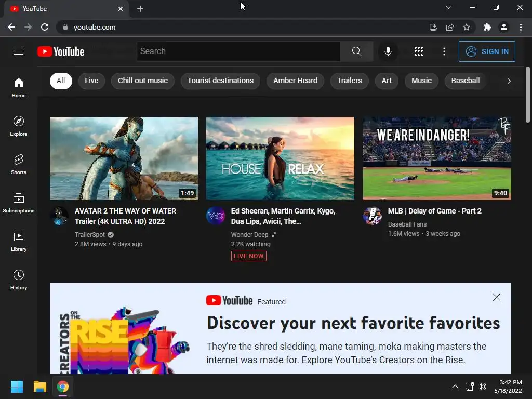Open AVATAR 2 THE WAY OF WATER title

pos(125,216)
